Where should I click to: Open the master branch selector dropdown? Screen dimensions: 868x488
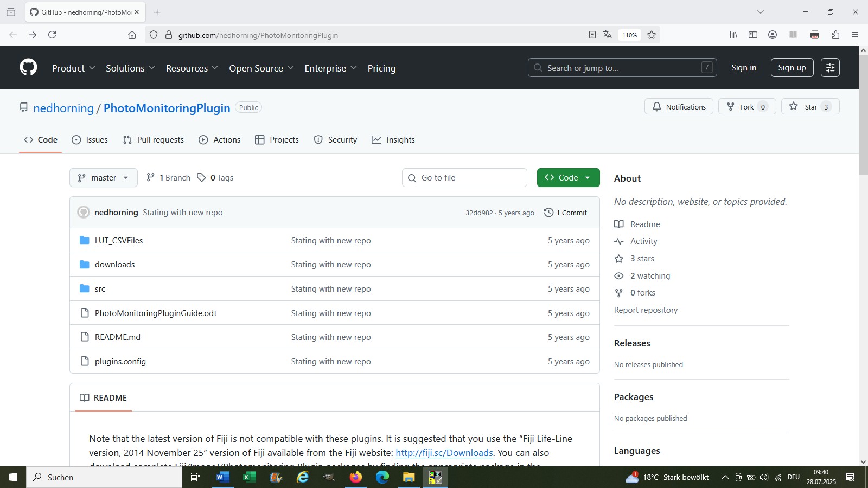(x=104, y=178)
